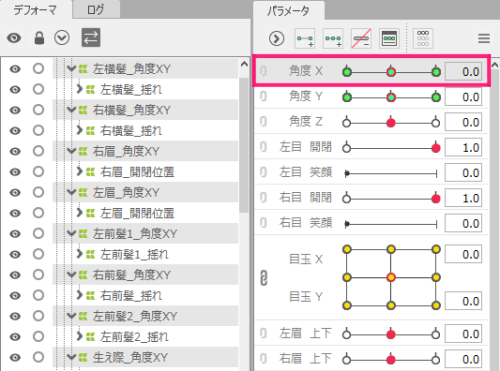Hide the 左横髪_角度XY deformer

15,69
